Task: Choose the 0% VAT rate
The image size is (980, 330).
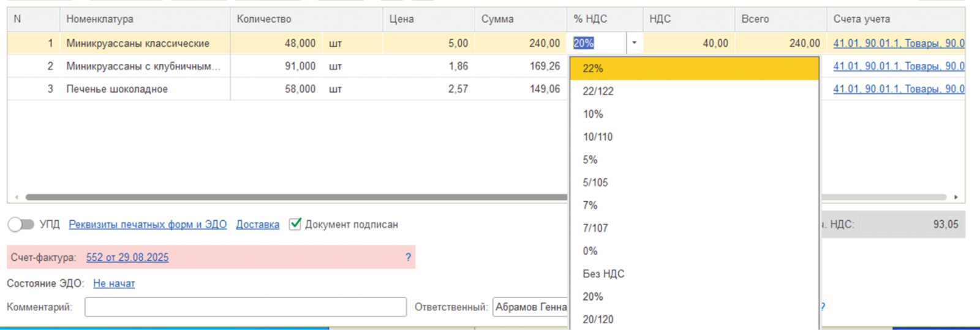Action: [x=694, y=251]
